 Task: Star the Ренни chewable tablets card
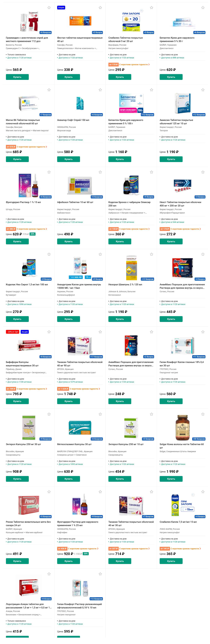click(x=49, y=492)
